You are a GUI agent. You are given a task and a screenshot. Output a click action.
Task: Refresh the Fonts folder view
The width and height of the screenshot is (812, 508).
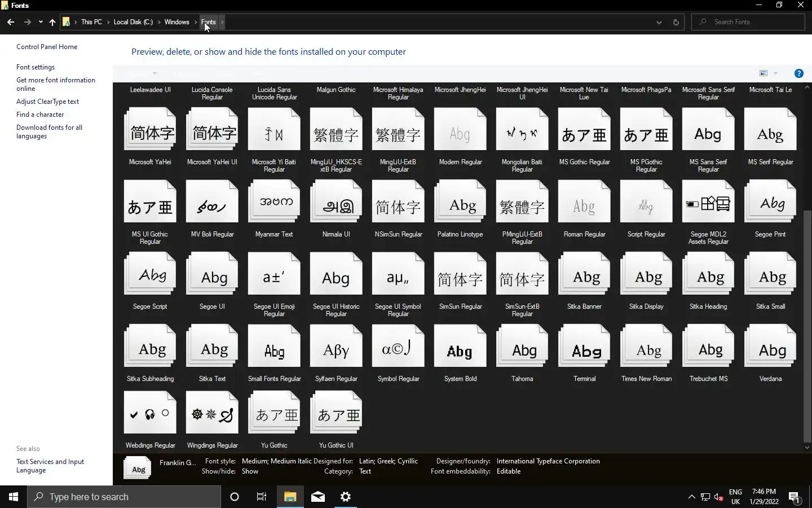click(676, 22)
